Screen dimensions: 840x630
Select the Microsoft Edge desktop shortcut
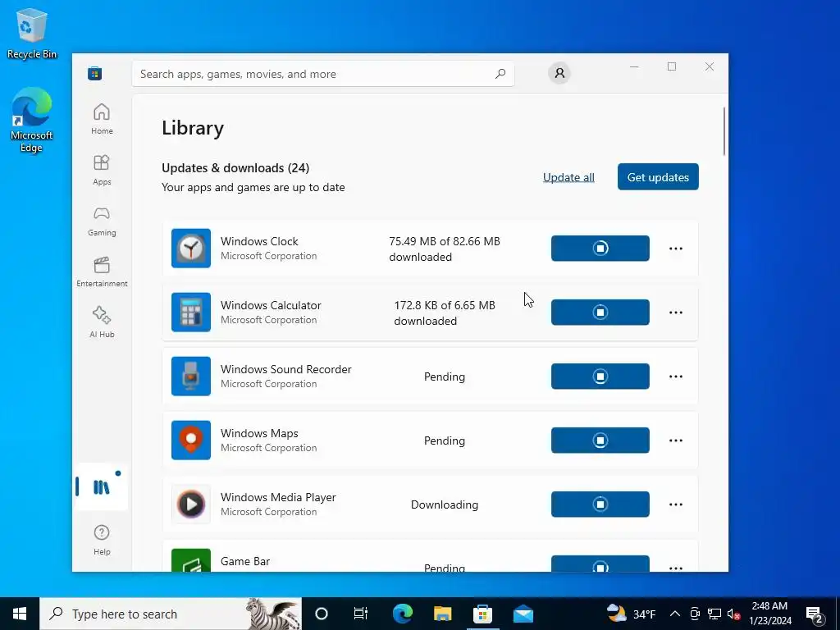click(32, 121)
